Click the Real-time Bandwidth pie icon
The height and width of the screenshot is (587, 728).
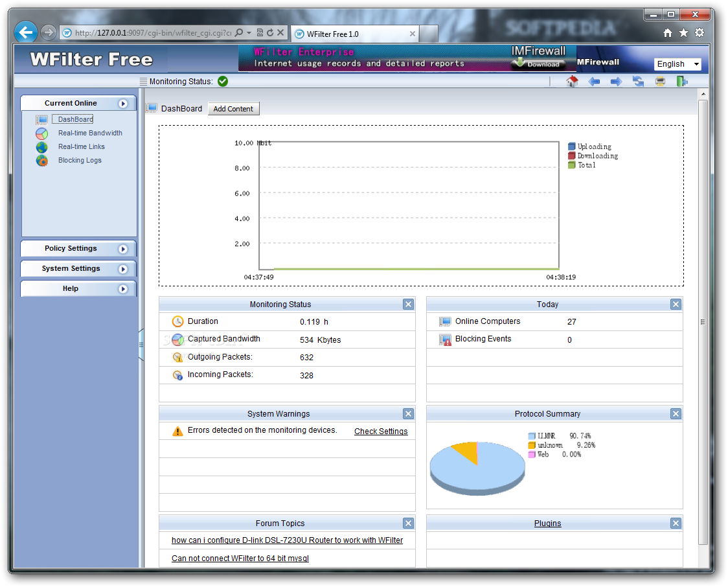tap(42, 133)
